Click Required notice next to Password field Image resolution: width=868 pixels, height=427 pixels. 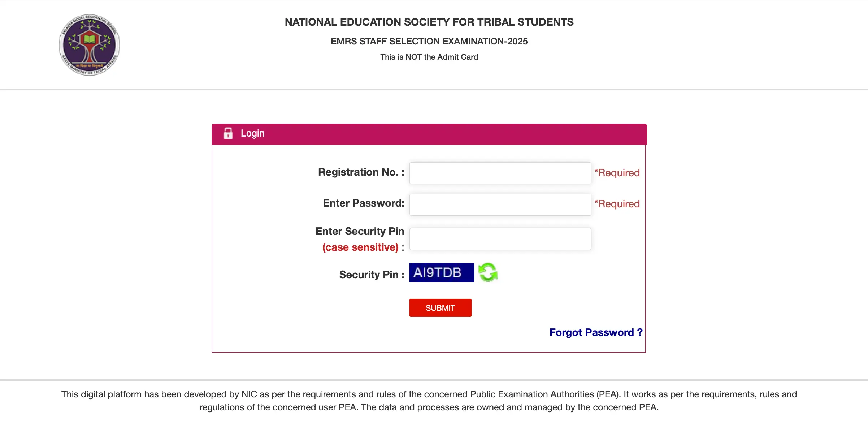(617, 204)
